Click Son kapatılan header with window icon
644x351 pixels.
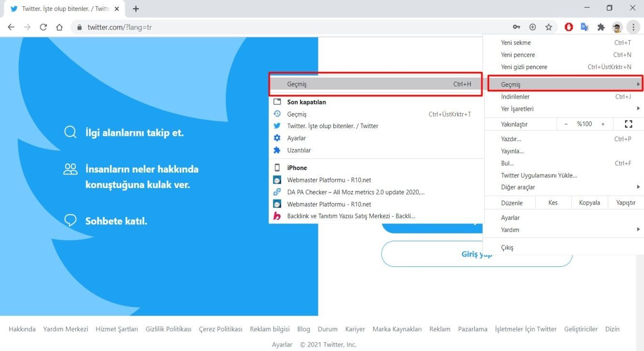(376, 102)
